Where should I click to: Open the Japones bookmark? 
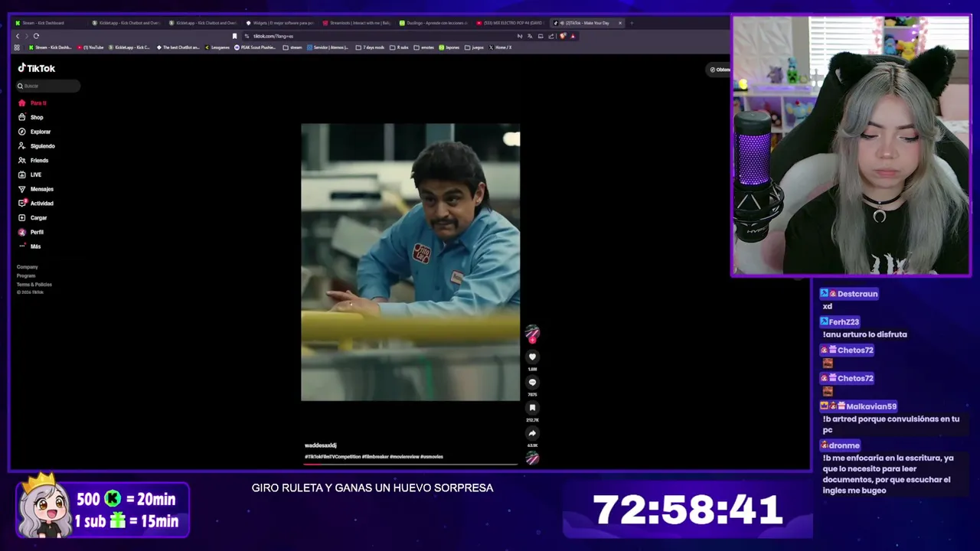point(449,47)
